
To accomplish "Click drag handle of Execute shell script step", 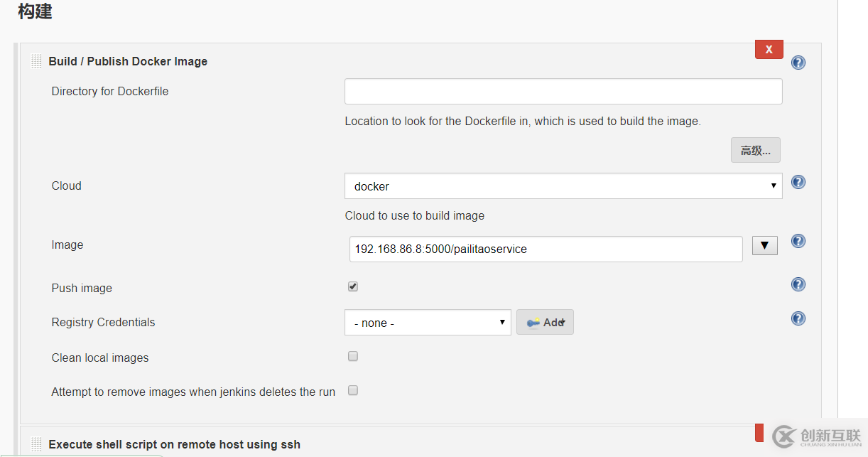I will [36, 444].
